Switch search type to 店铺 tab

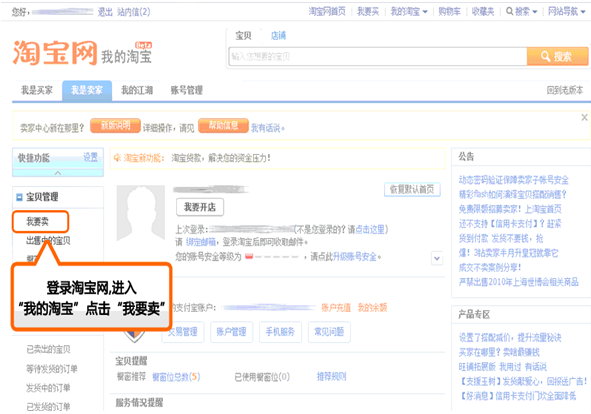click(x=278, y=36)
